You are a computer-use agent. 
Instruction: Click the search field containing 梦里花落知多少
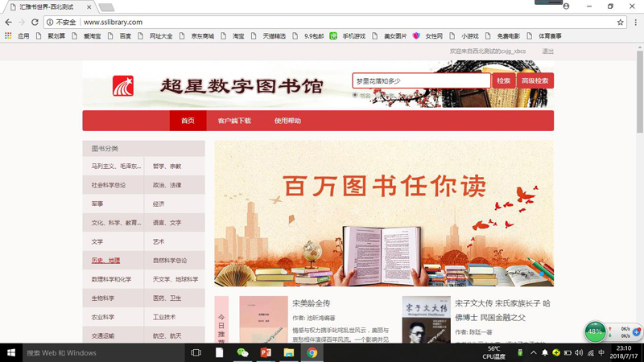[x=421, y=81]
